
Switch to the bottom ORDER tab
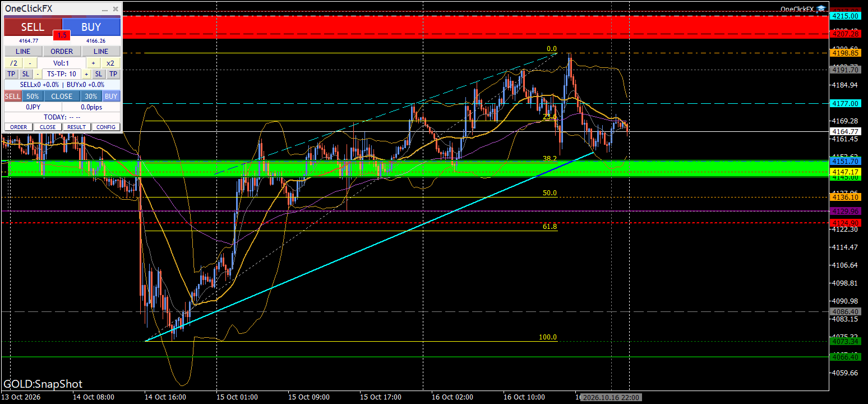pos(19,127)
